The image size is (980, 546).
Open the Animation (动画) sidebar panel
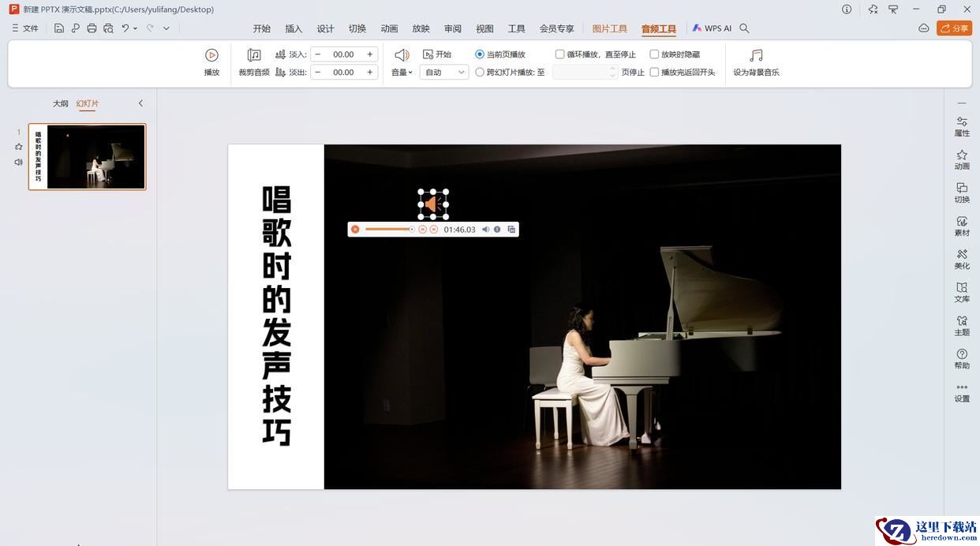click(x=962, y=159)
